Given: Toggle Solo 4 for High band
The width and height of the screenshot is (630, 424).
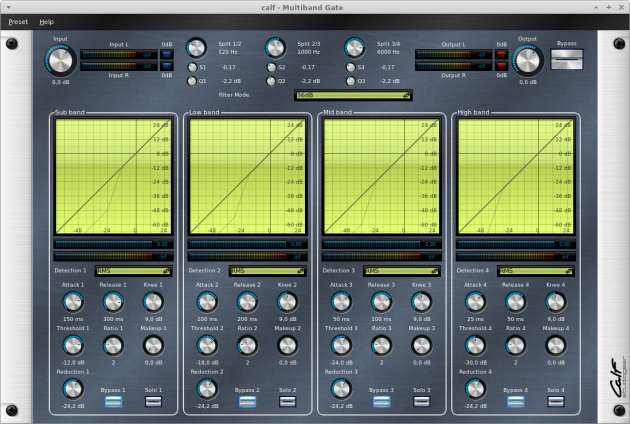Looking at the screenshot, I should 556,401.
